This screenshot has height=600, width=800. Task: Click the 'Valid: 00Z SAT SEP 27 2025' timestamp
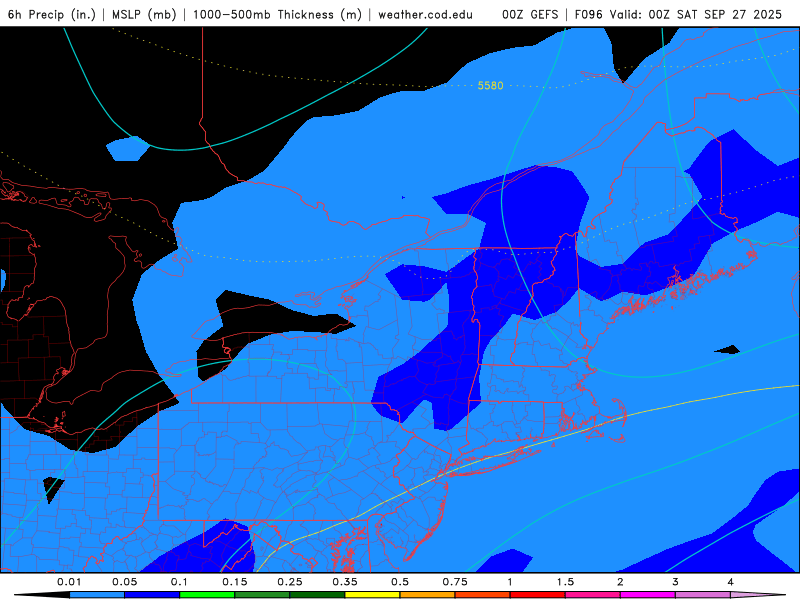pyautogui.click(x=696, y=14)
